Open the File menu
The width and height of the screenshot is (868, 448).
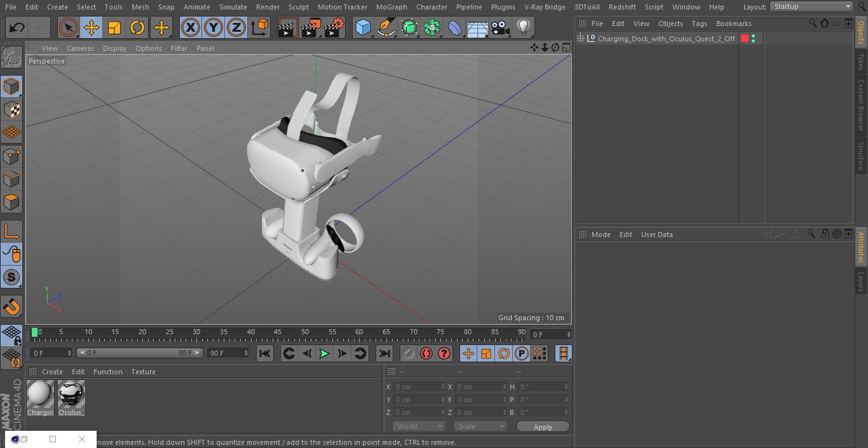pos(11,7)
